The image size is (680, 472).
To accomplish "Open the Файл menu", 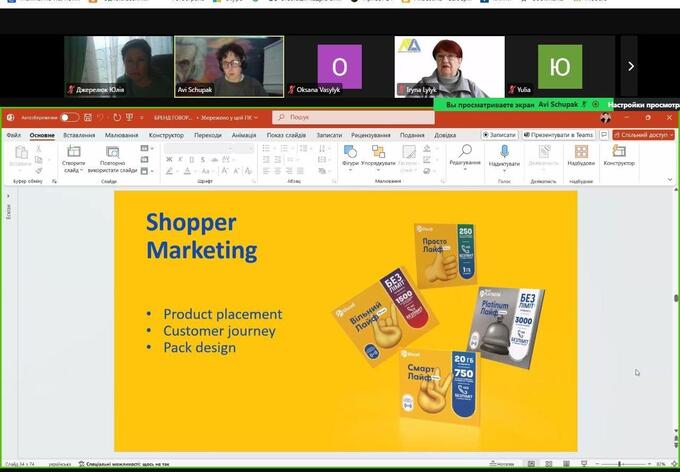I will coord(13,135).
